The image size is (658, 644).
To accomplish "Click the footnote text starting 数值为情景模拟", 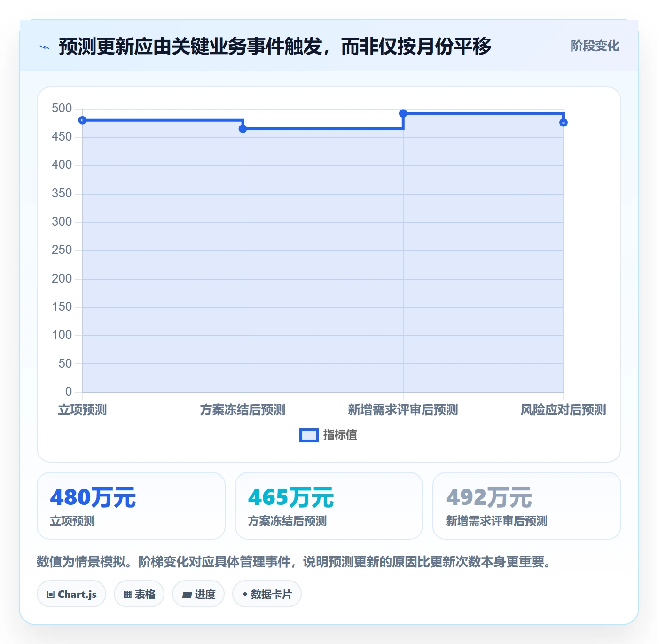I will click(x=294, y=562).
